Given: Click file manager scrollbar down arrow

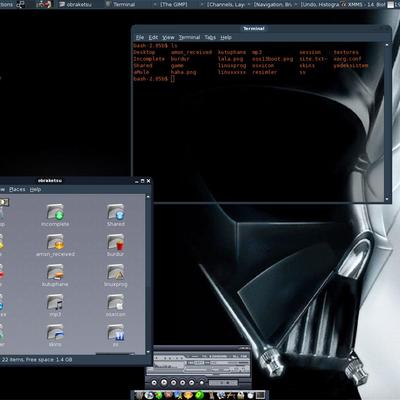Looking at the screenshot, I should [x=148, y=352].
